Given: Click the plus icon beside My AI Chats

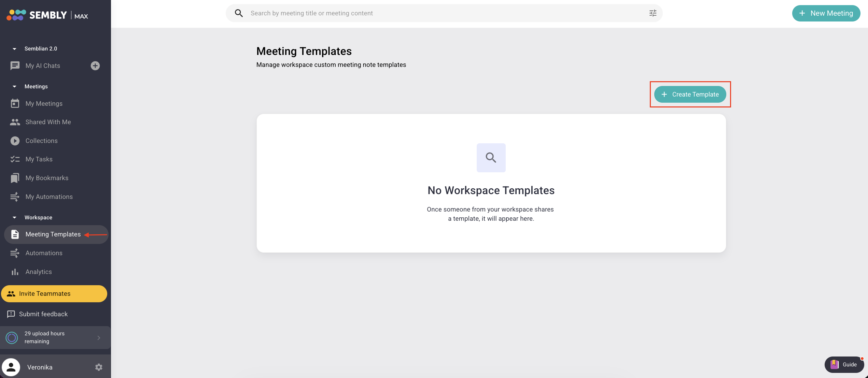Looking at the screenshot, I should coord(95,66).
